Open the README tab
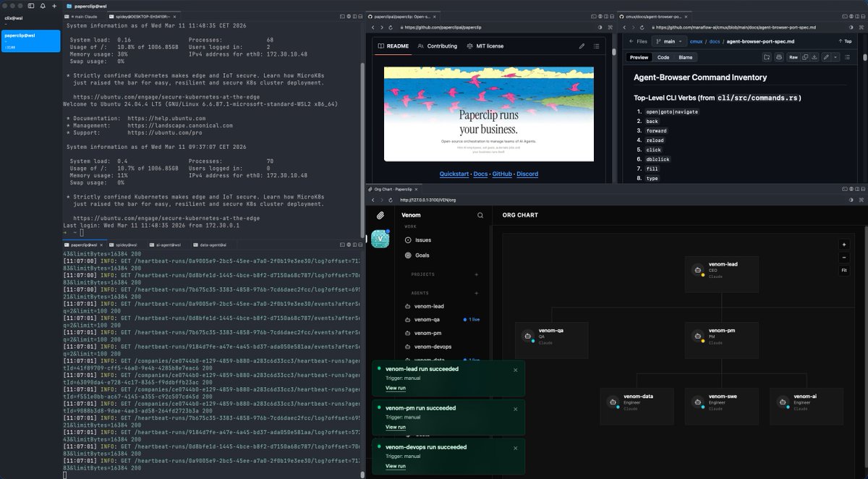The height and width of the screenshot is (479, 868). tap(393, 46)
